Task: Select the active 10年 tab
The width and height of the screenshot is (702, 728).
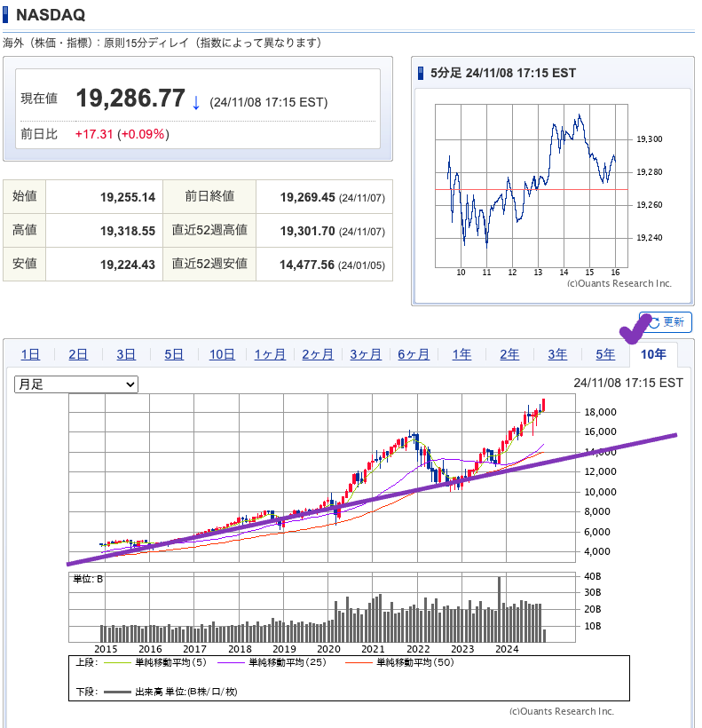Action: [653, 355]
